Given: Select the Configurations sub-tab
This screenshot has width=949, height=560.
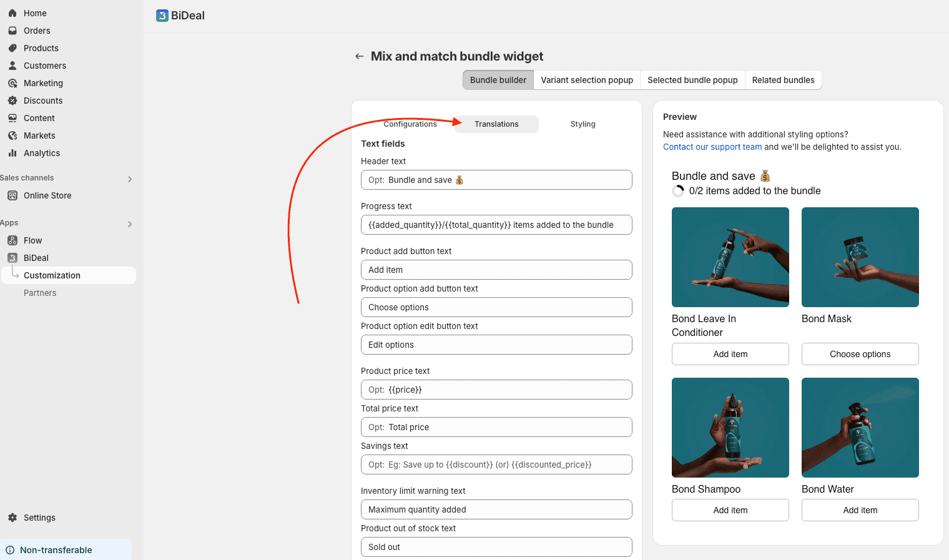Looking at the screenshot, I should 410,124.
